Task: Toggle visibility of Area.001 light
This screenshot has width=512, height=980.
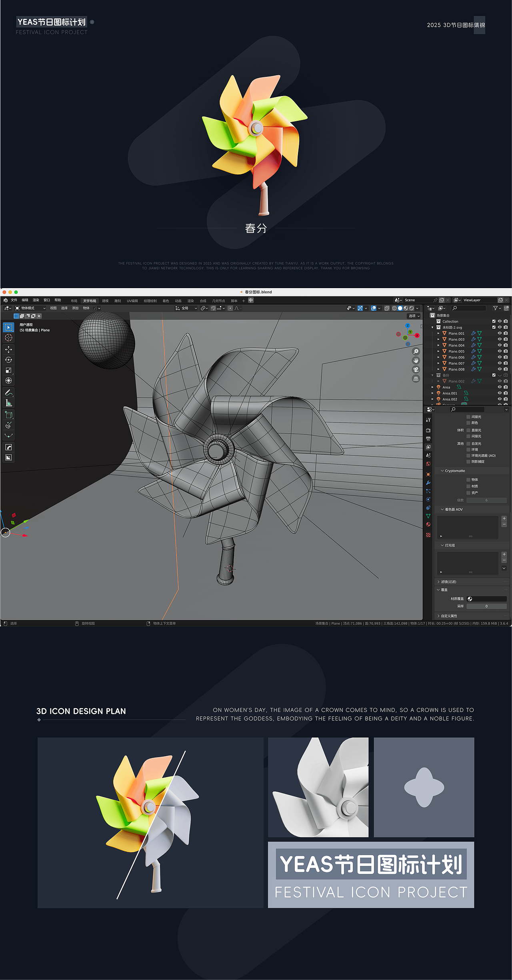Action: point(500,393)
